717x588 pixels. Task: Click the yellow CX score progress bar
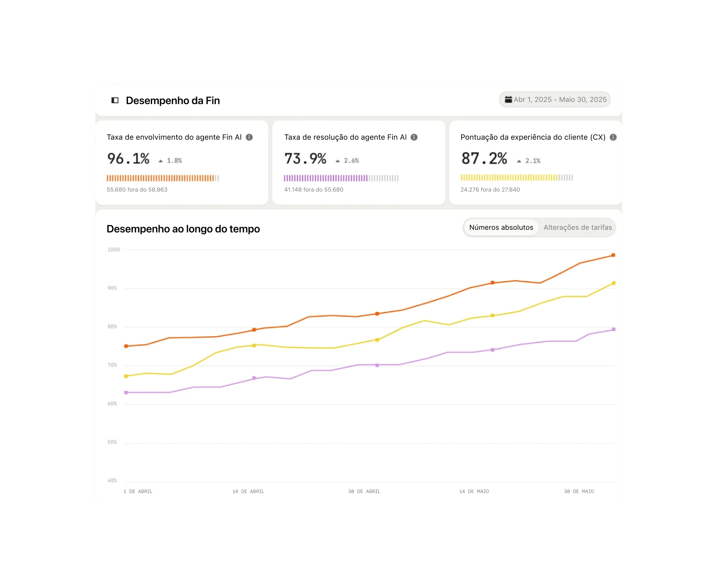pos(517,178)
